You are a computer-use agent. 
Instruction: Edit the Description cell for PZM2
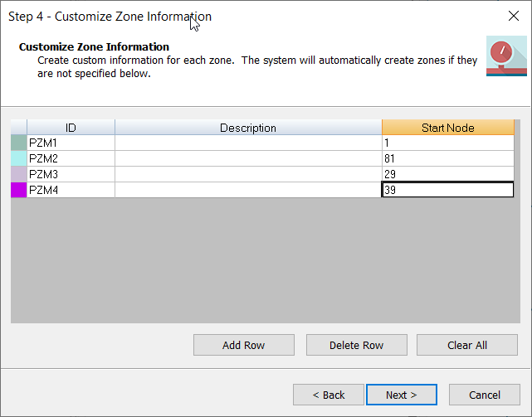(x=247, y=158)
